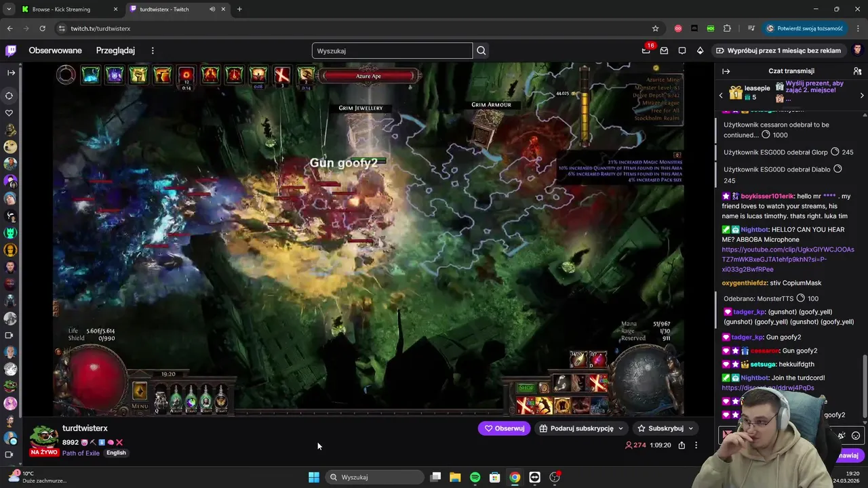868x488 pixels.
Task: Click the username boykisser101erik in chat
Action: click(767, 196)
